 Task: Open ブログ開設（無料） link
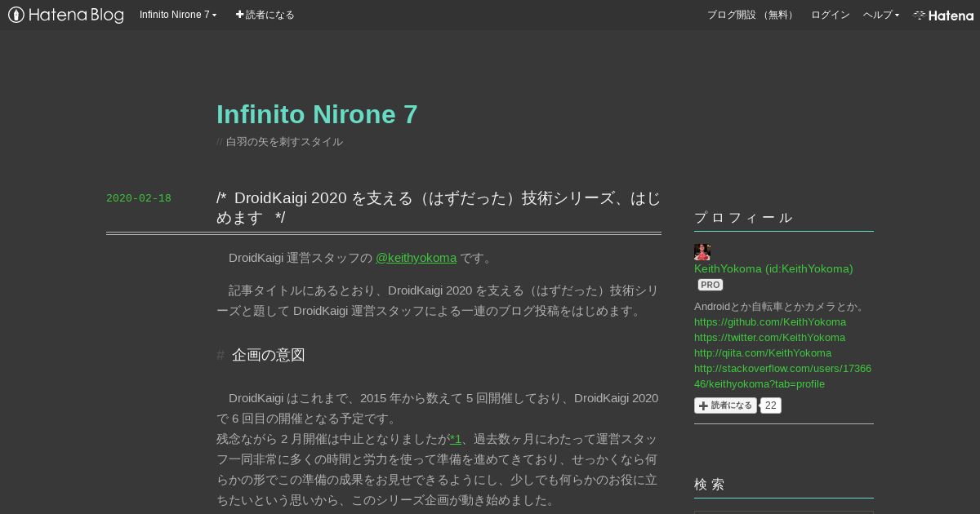(752, 15)
